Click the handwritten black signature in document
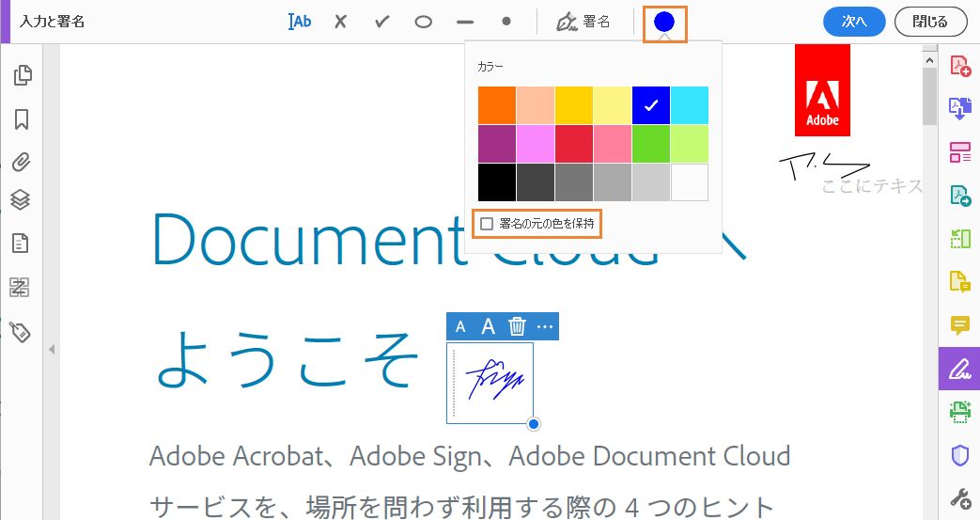 (824, 165)
